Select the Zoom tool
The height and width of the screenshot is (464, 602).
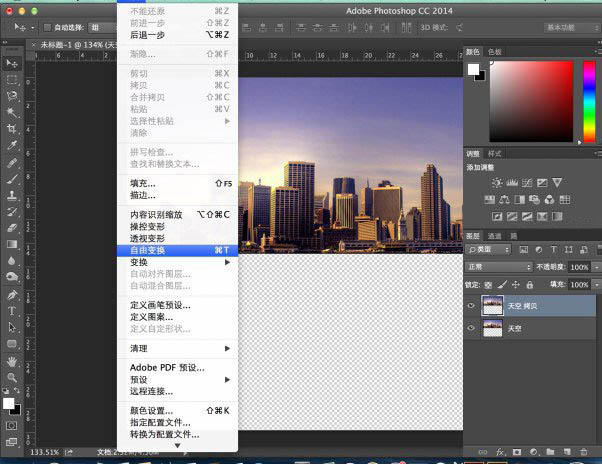[12, 378]
